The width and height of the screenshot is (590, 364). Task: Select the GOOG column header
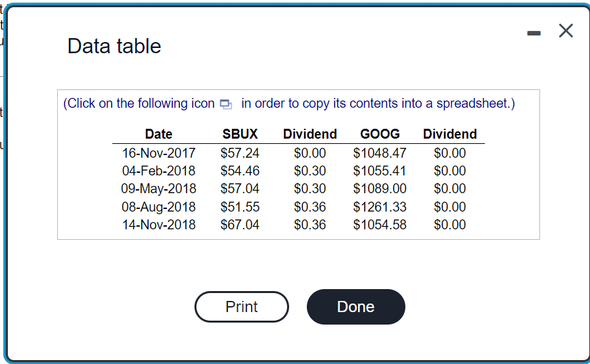(x=380, y=134)
